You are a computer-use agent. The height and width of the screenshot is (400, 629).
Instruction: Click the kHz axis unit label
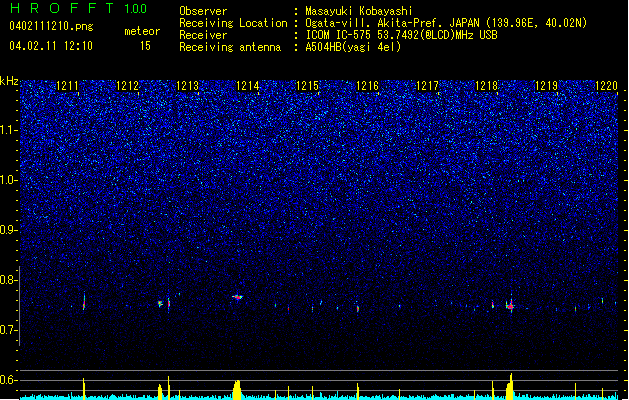pos(9,81)
